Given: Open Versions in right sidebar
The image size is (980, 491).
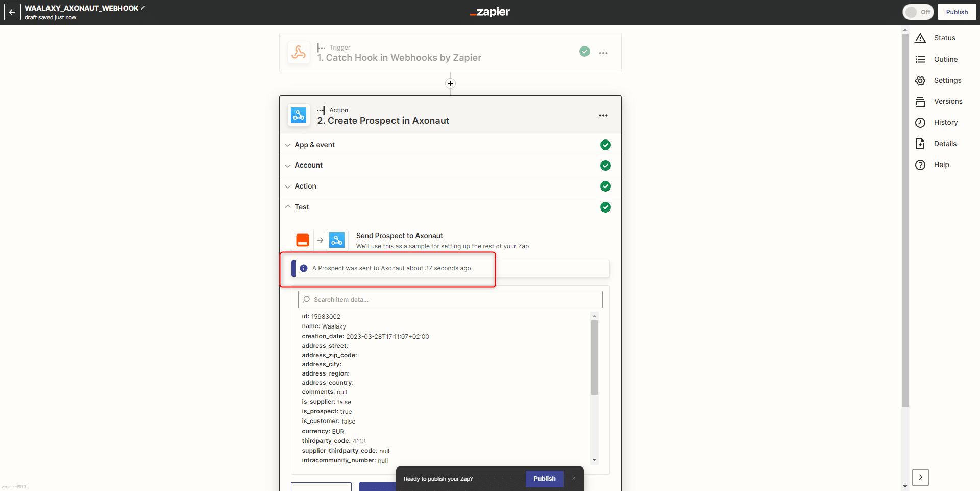Looking at the screenshot, I should [939, 102].
